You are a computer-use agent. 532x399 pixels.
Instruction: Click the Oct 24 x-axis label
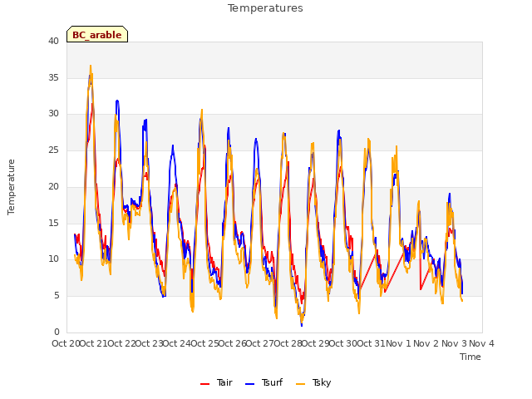(x=177, y=343)
